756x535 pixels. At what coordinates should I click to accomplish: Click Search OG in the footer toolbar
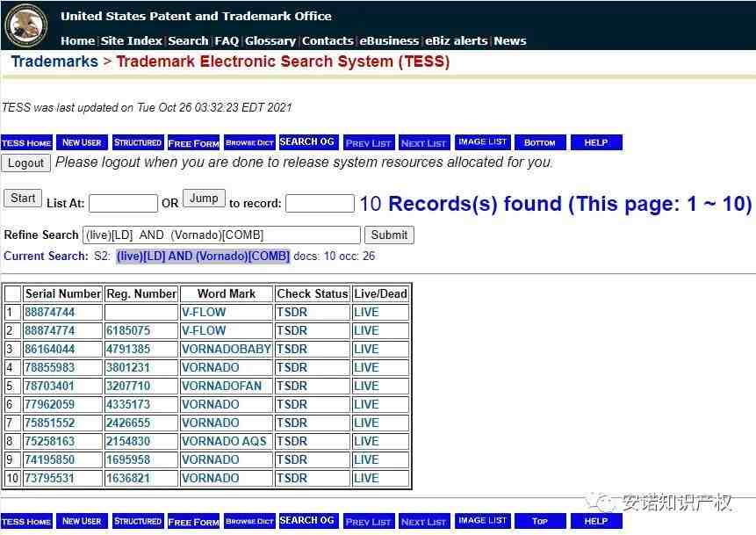point(307,521)
